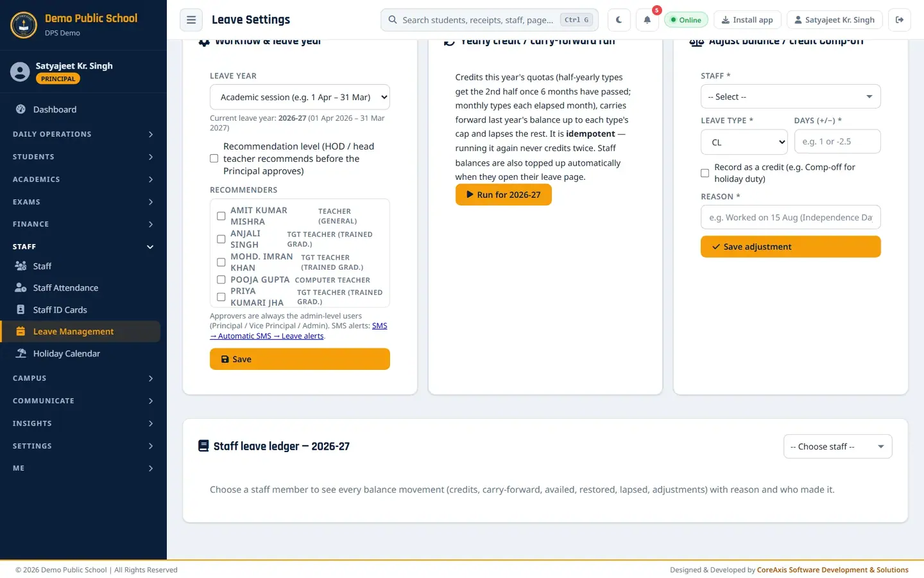
Task: Collapse the Staff sidebar section
Action: pos(83,247)
